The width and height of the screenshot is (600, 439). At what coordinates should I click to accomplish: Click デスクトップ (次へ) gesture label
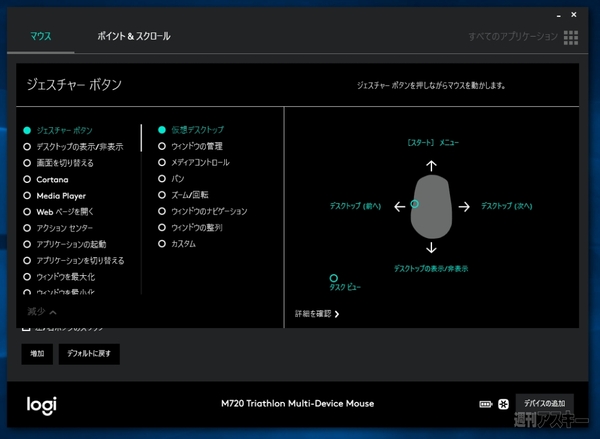click(x=507, y=206)
